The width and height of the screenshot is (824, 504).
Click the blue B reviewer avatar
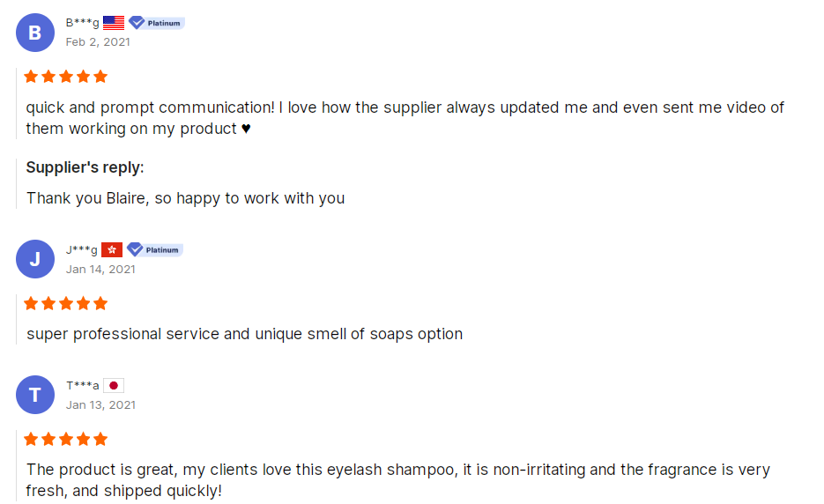click(35, 33)
